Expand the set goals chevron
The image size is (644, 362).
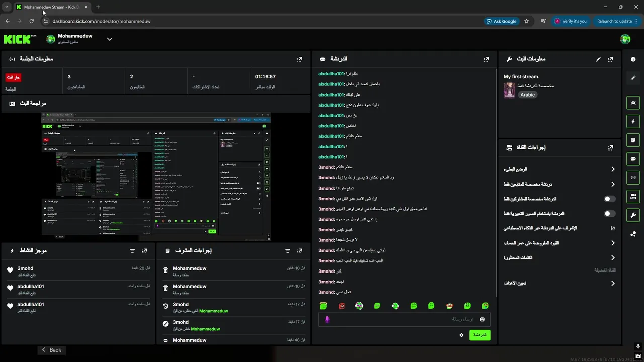(613, 284)
